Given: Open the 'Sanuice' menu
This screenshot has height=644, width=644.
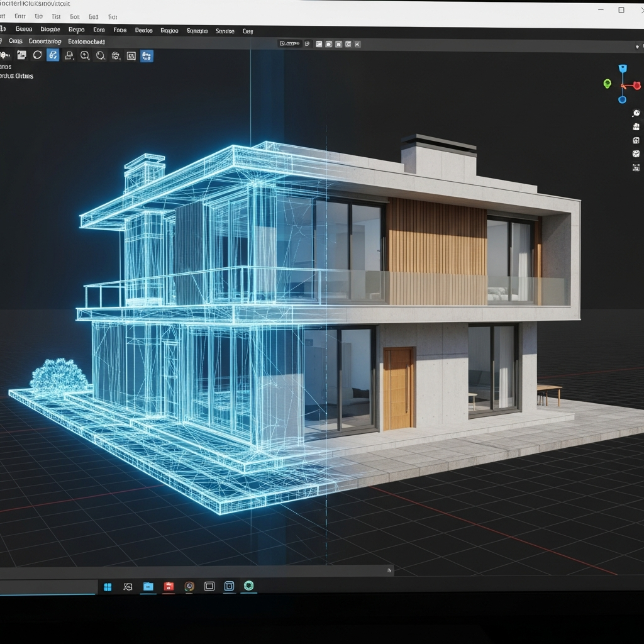Looking at the screenshot, I should coord(225,31).
